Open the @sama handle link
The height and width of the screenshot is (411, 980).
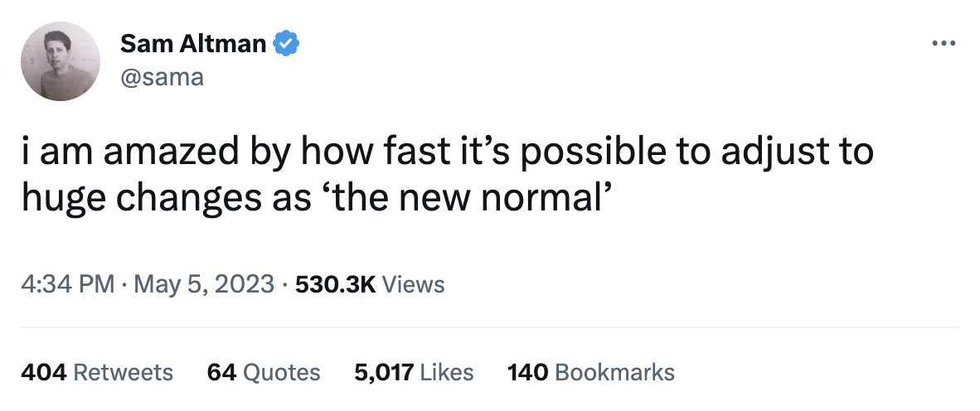pos(162,78)
